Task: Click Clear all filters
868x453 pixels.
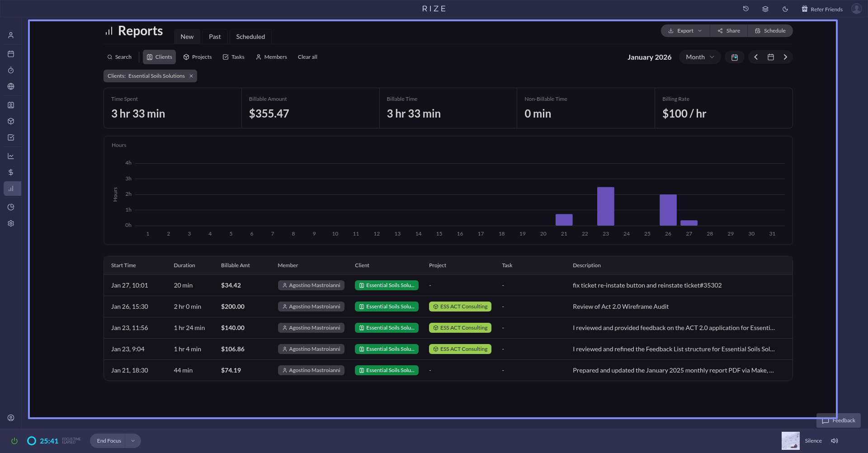Action: coord(307,57)
